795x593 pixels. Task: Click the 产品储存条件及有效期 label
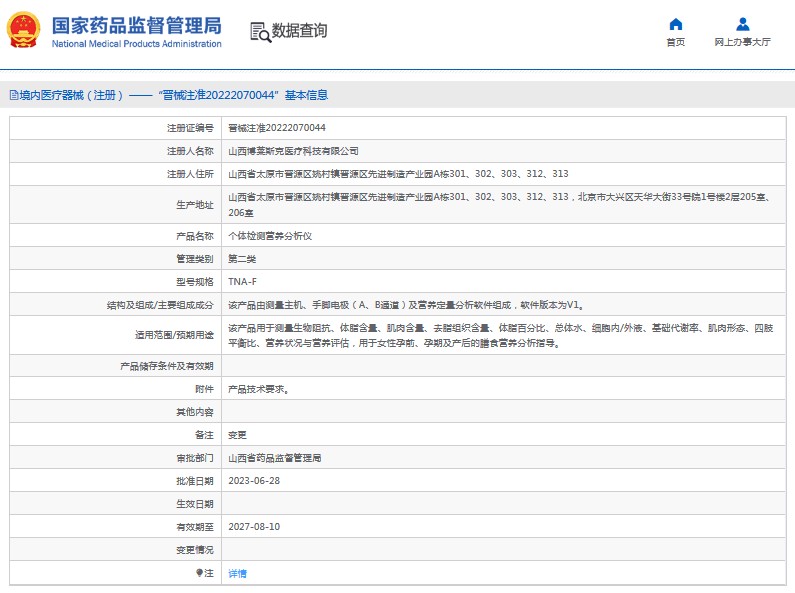(167, 366)
